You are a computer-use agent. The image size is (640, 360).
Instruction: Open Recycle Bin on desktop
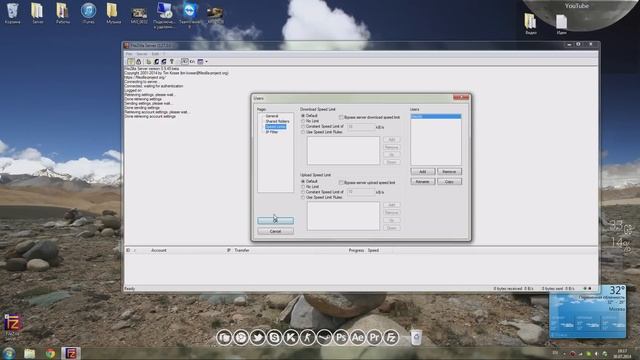(x=13, y=13)
